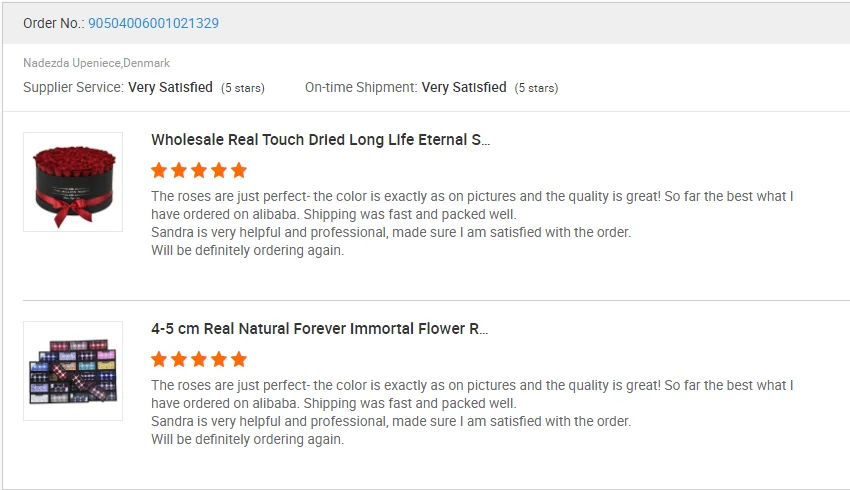Click first star of Wholesale Real Touch review

click(x=160, y=170)
